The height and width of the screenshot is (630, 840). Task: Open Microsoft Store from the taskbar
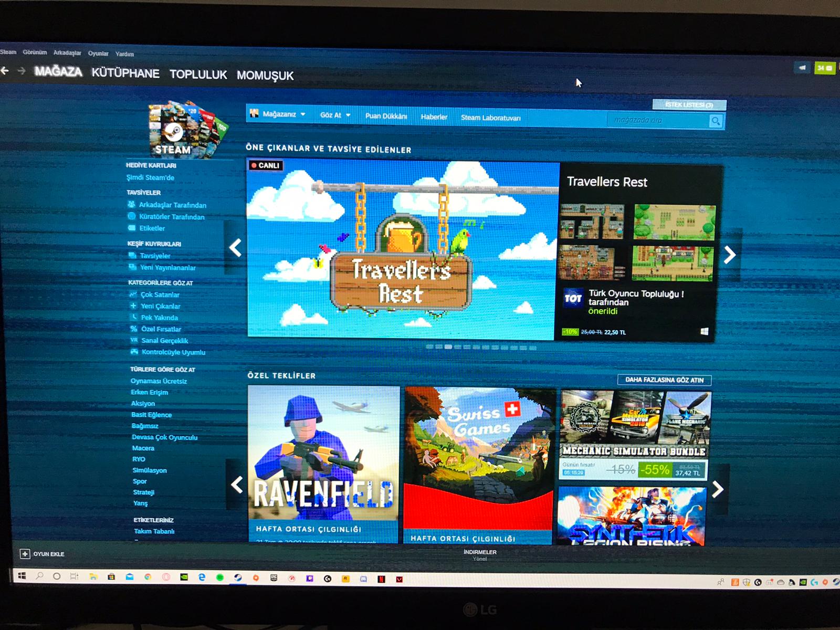[x=111, y=576]
